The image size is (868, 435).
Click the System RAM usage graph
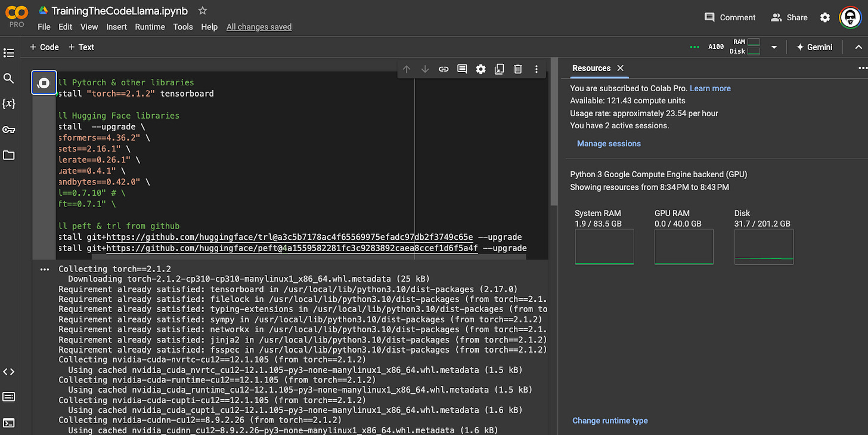coord(604,246)
